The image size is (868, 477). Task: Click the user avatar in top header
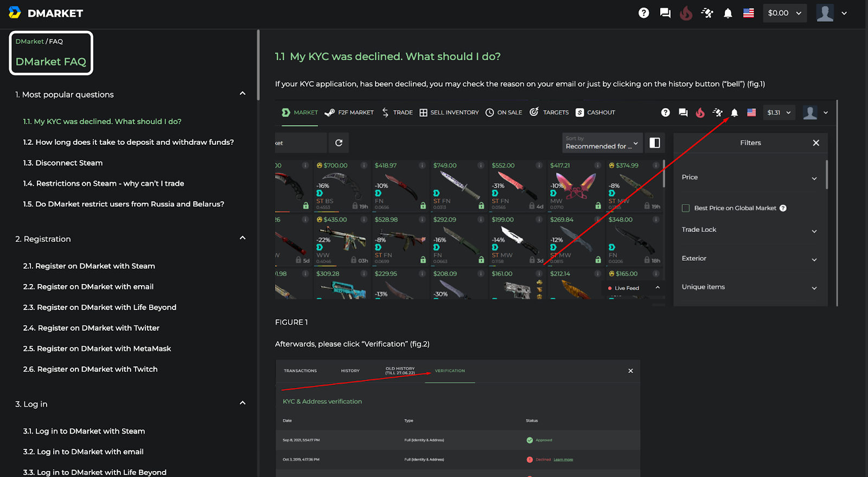(825, 13)
